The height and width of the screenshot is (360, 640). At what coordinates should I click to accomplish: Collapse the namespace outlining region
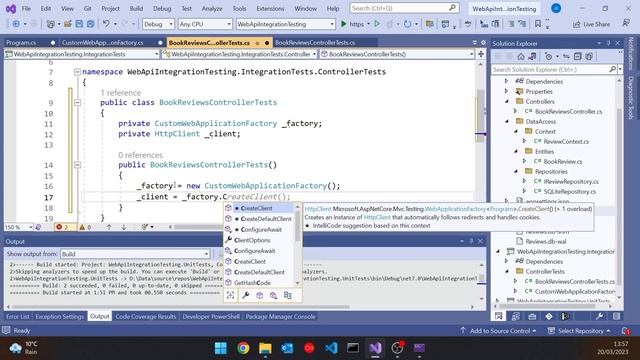tap(77, 72)
